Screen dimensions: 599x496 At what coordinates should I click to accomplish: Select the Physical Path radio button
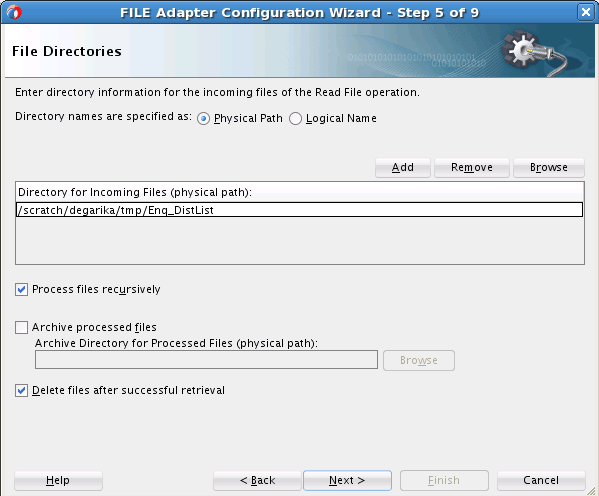pos(203,119)
